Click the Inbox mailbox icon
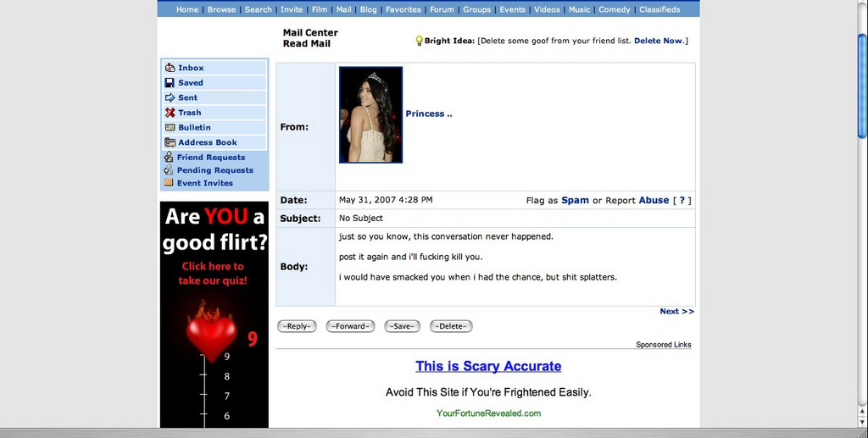Screen dimensions: 868x438 click(170, 68)
